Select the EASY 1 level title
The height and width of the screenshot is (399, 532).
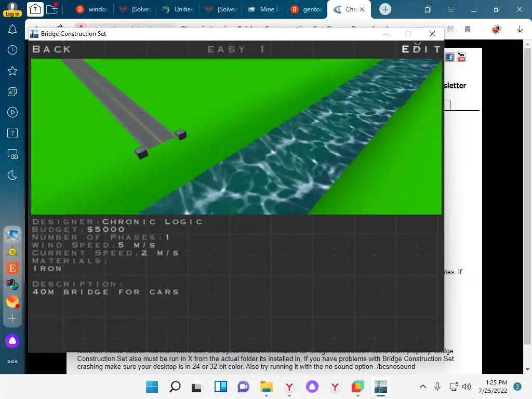[x=236, y=49]
